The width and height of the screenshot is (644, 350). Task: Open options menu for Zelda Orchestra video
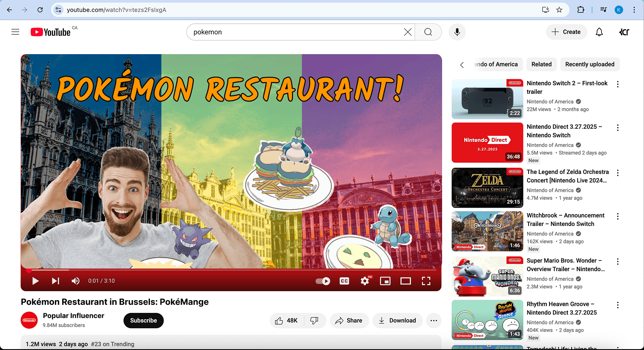point(618,173)
